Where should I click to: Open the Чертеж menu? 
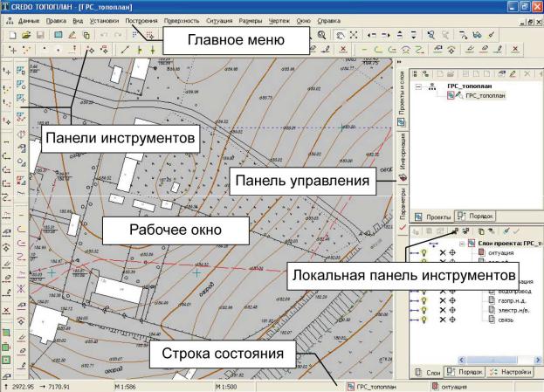point(279,21)
